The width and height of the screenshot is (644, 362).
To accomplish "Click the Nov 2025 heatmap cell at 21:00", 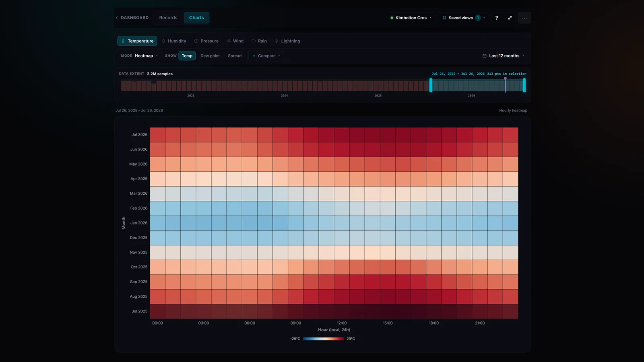I will (480, 253).
